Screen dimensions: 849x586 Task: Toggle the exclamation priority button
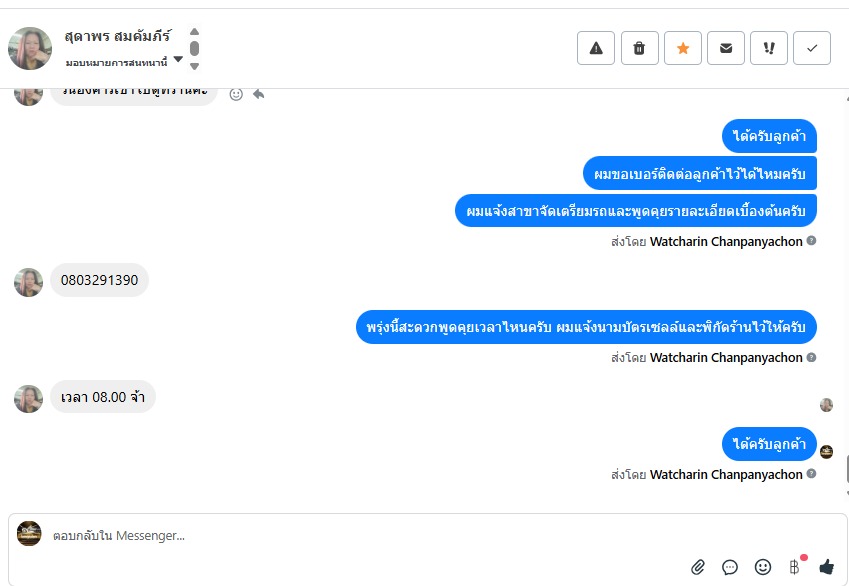(x=769, y=48)
